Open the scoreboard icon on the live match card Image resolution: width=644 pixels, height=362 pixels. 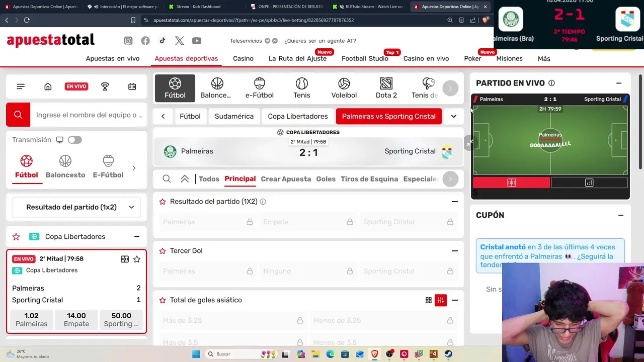tap(125, 259)
